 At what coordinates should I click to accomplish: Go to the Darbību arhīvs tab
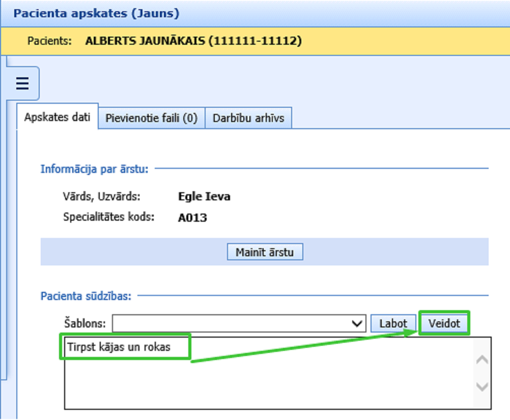tap(248, 118)
